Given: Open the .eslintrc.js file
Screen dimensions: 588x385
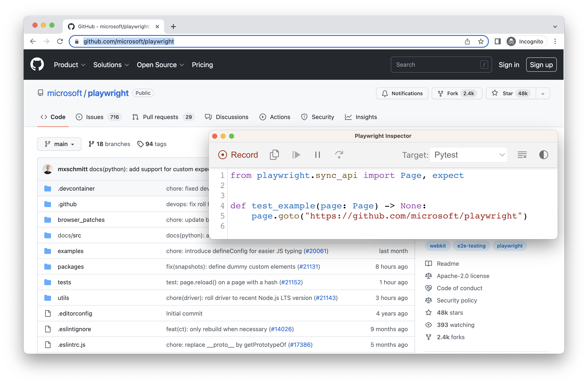Looking at the screenshot, I should [x=71, y=344].
